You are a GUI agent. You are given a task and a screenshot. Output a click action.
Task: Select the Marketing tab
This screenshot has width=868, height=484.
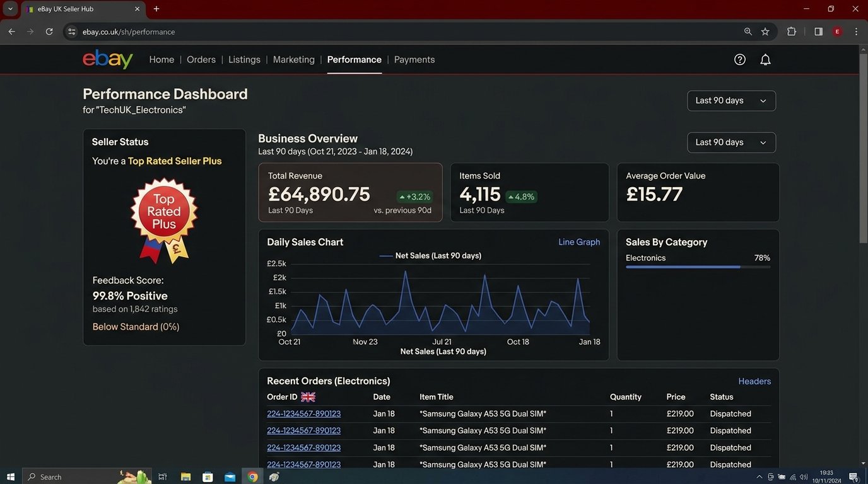point(293,59)
